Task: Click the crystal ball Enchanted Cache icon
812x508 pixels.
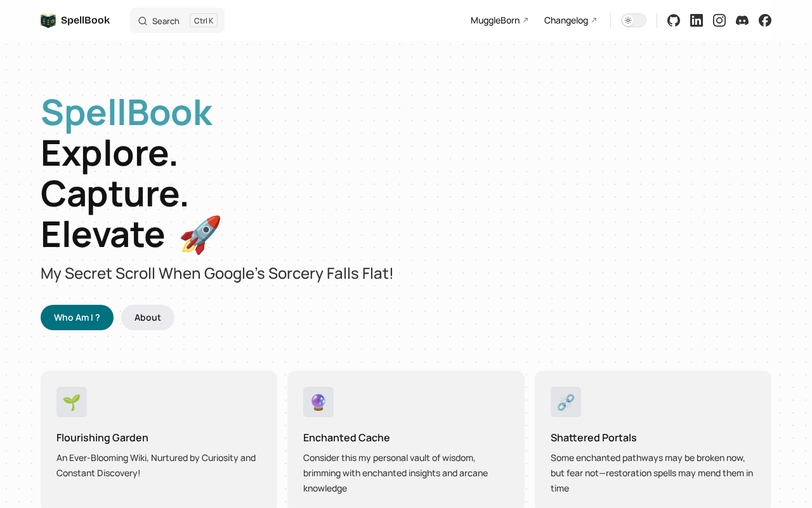Action: coord(318,402)
